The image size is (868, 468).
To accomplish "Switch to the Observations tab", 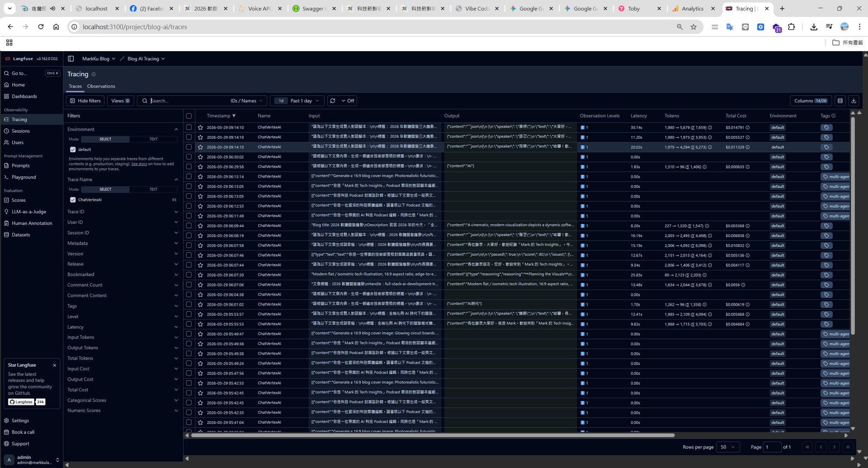I will pyautogui.click(x=101, y=86).
